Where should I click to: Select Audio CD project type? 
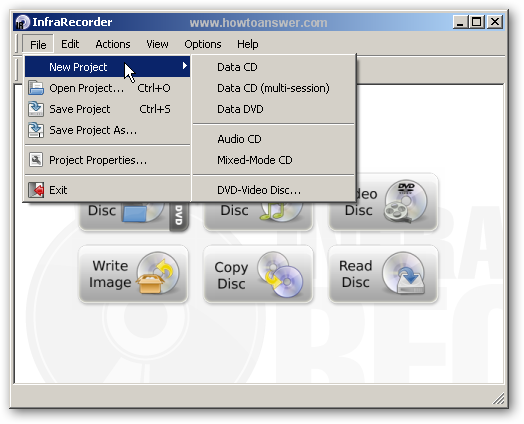pos(273,139)
